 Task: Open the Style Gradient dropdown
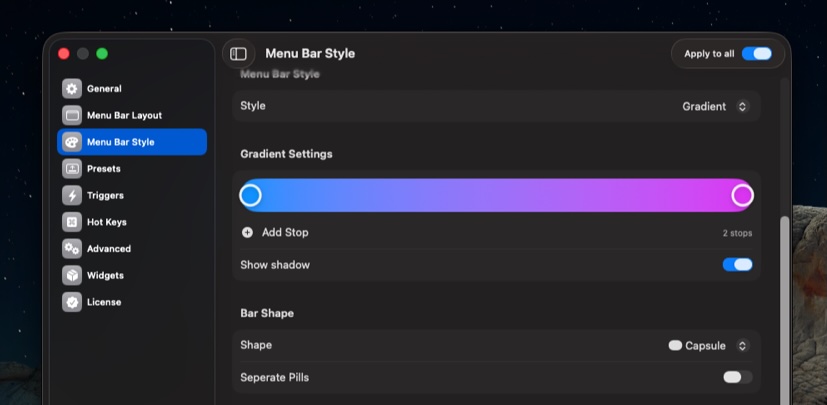pyautogui.click(x=715, y=107)
